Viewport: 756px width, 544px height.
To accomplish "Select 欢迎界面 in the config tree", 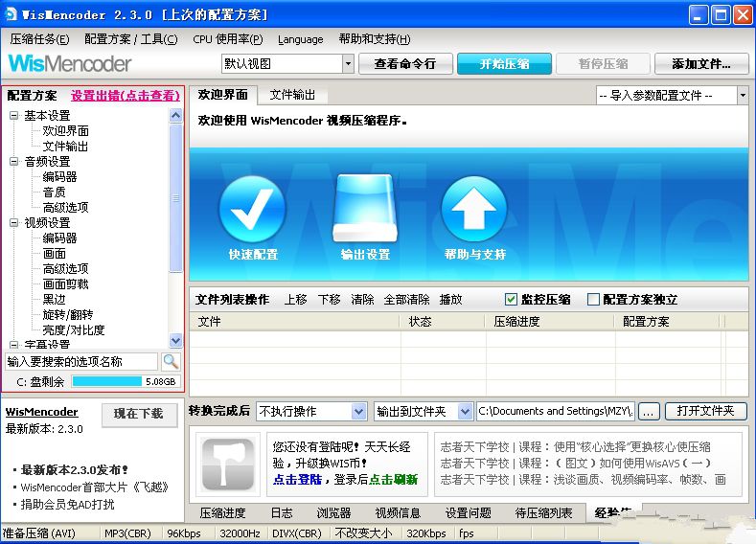I will click(65, 131).
